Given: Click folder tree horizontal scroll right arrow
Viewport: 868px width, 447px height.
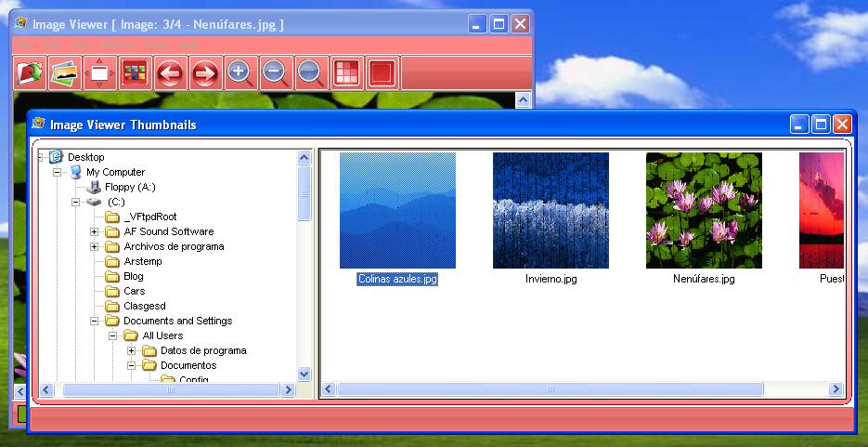Looking at the screenshot, I should click(287, 390).
